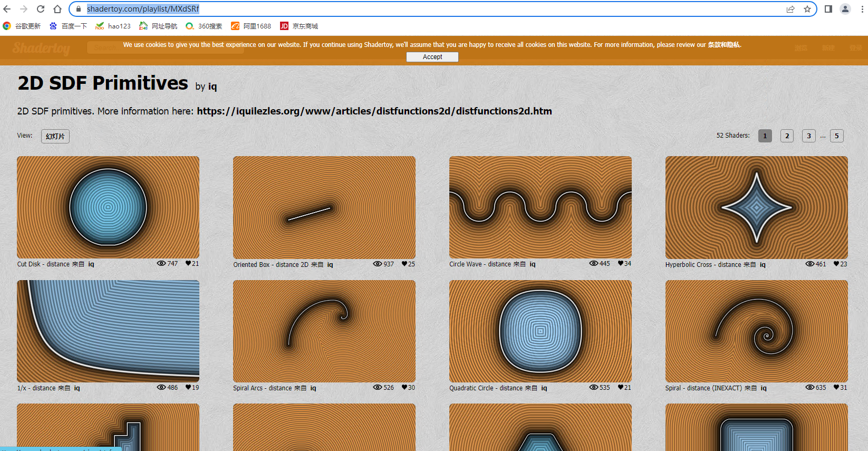Open the Cut Disk shader thumbnail
The width and height of the screenshot is (868, 451).
coord(108,207)
